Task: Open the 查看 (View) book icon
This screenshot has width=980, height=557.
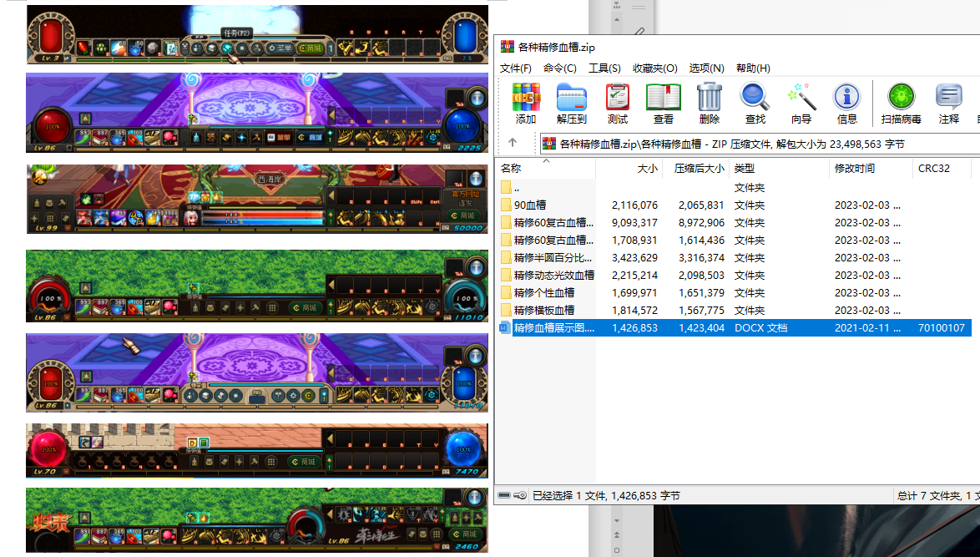Action: (x=664, y=103)
